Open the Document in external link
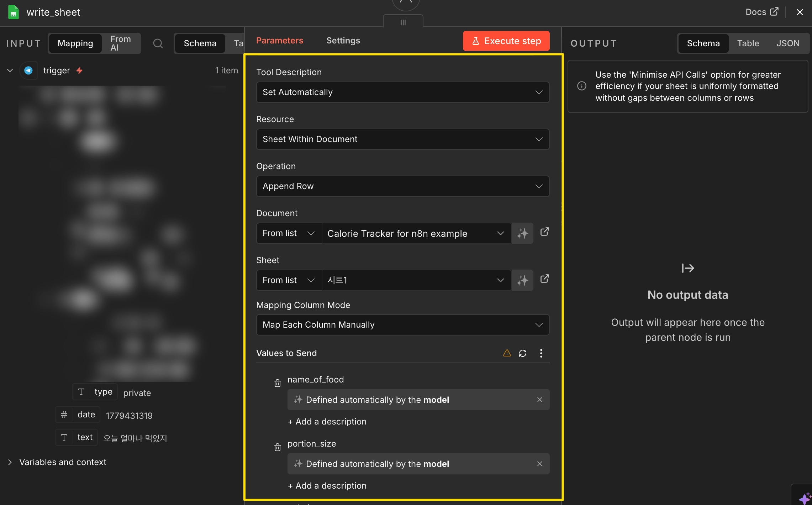Image resolution: width=812 pixels, height=505 pixels. 544,232
